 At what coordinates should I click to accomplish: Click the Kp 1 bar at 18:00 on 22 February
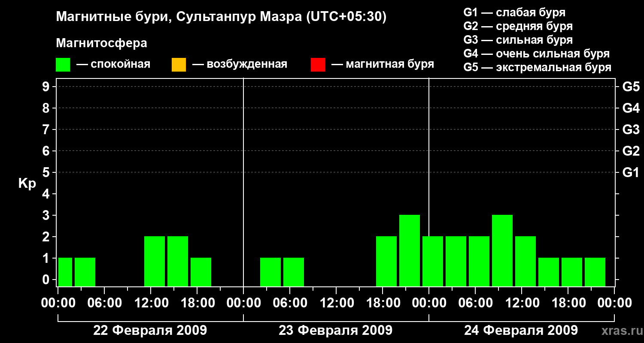[x=201, y=272]
